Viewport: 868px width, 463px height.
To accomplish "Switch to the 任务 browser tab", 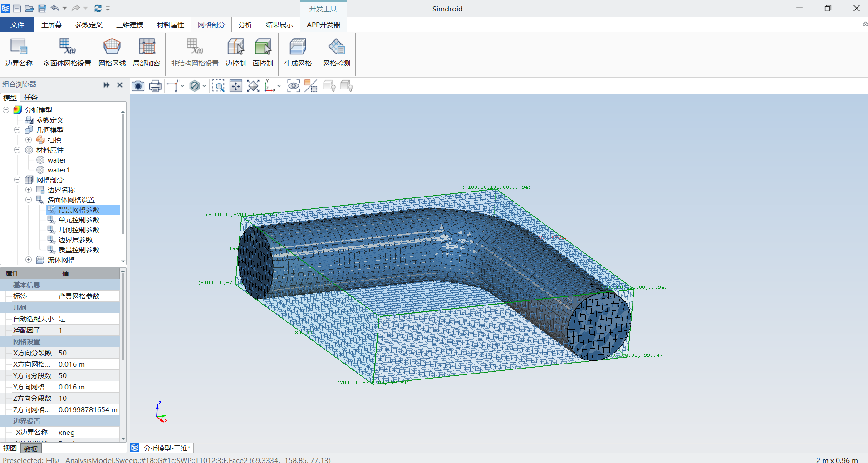I will pos(31,97).
